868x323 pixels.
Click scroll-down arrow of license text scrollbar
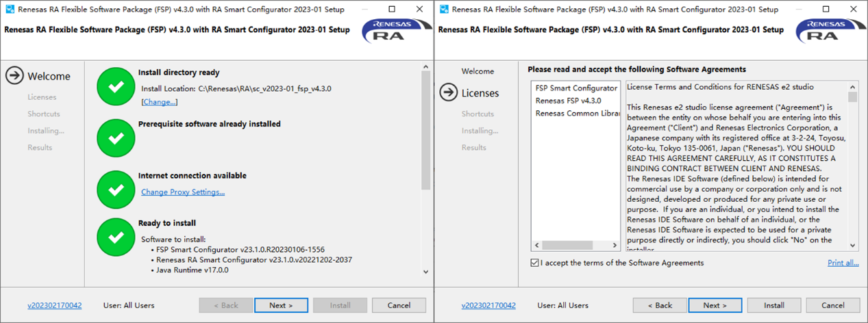(853, 245)
